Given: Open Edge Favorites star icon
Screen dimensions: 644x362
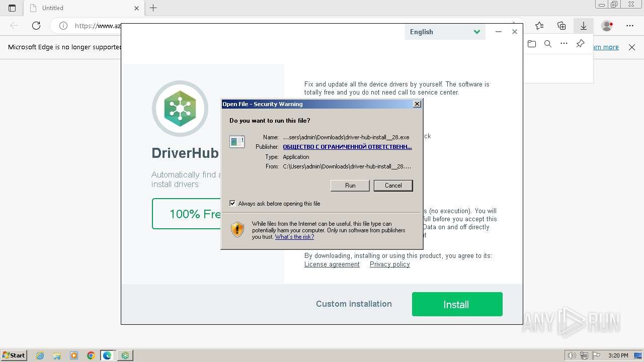Looking at the screenshot, I should [x=539, y=26].
